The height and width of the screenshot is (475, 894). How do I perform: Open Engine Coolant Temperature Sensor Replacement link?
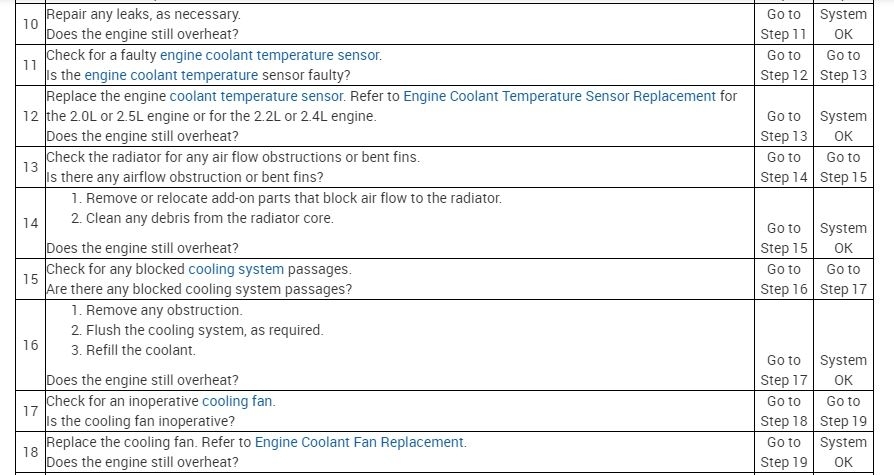[560, 97]
